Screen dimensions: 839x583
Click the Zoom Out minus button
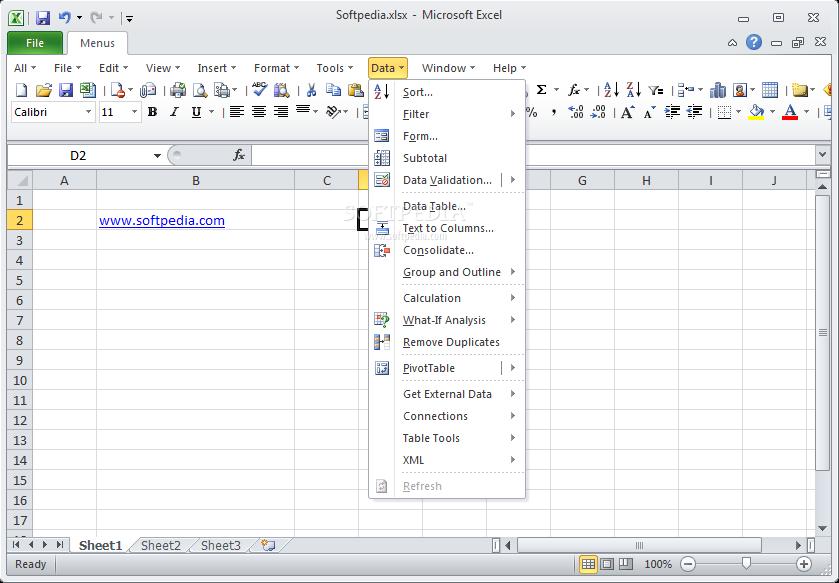[x=688, y=564]
